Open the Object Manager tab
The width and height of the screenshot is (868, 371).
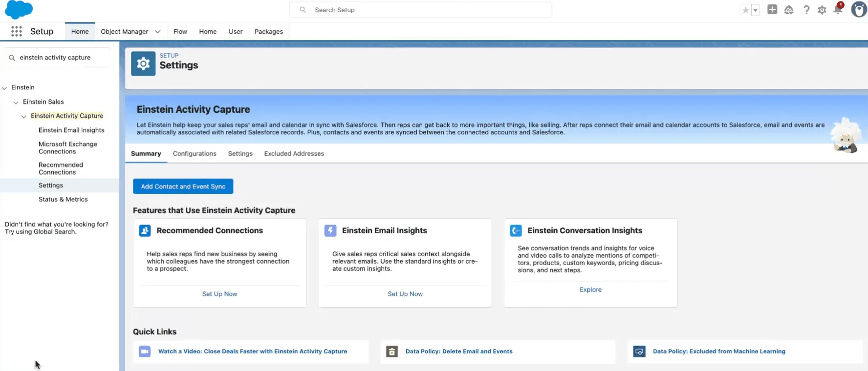[125, 31]
